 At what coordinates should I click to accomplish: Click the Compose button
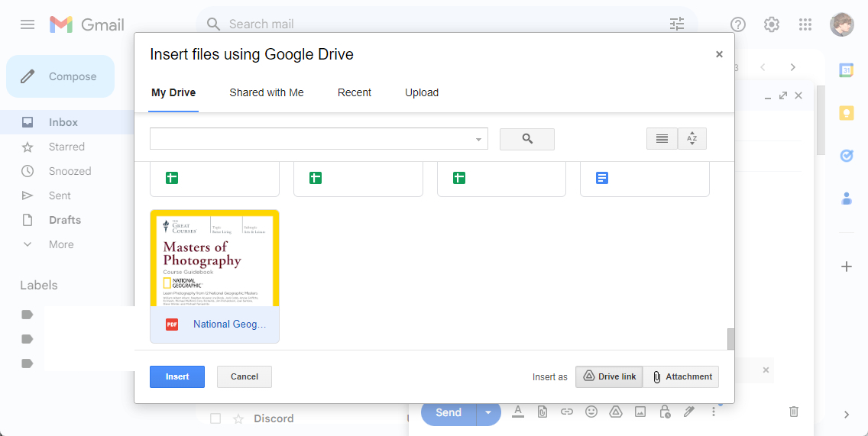(60, 76)
